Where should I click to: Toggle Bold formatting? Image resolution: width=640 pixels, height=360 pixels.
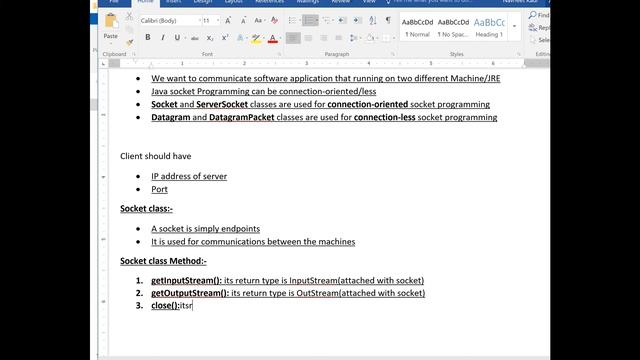point(148,38)
